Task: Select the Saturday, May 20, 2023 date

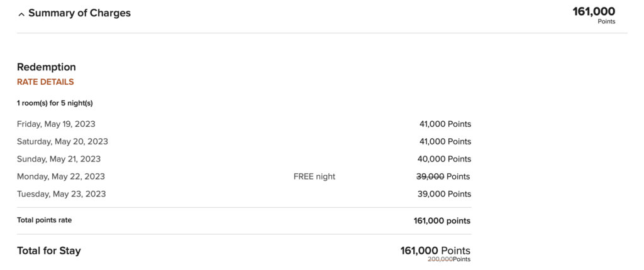Action: pos(62,141)
